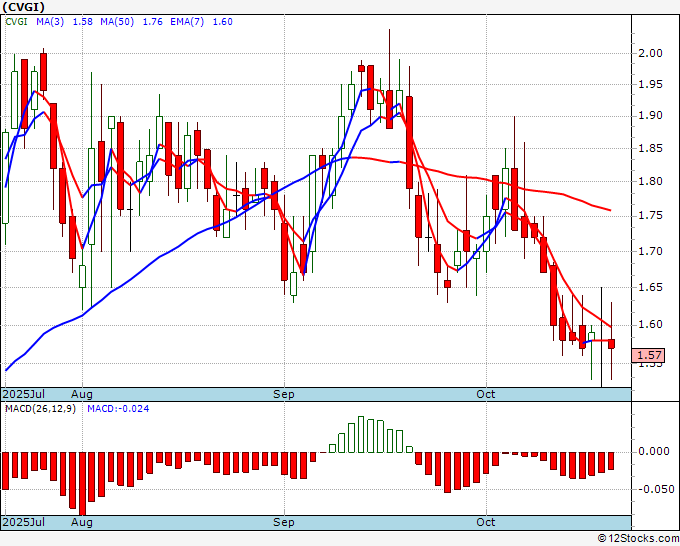Image resolution: width=680 pixels, height=546 pixels.
Task: Select the EMA(7) indicator label
Action: [x=187, y=22]
